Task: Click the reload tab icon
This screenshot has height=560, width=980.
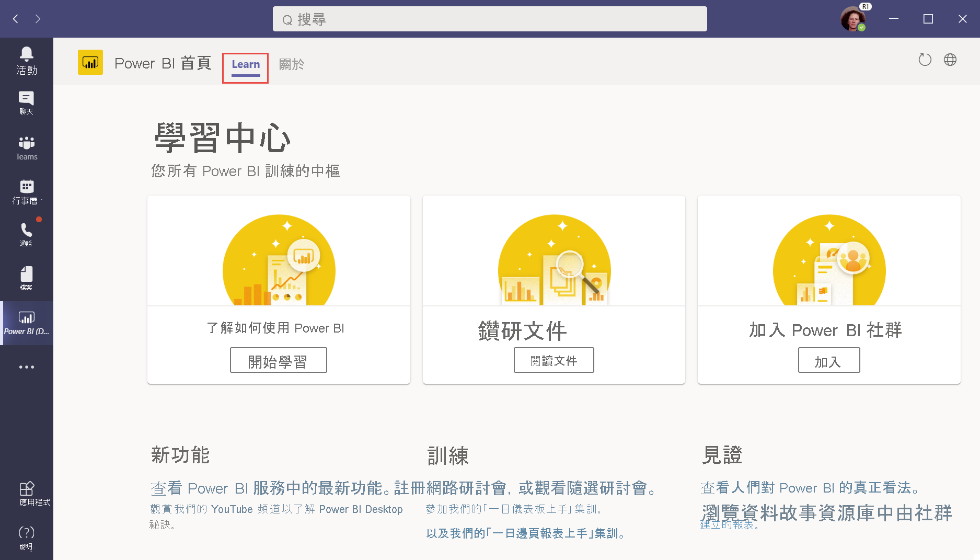Action: point(925,60)
